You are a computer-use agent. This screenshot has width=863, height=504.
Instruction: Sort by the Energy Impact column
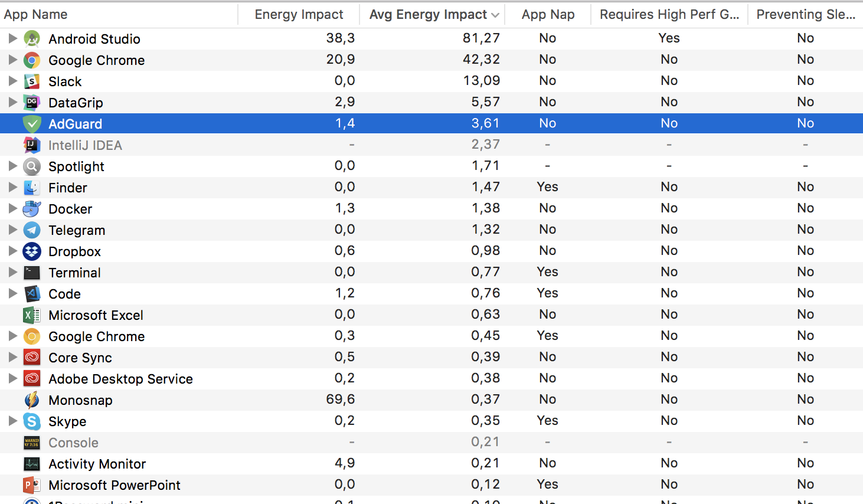(x=299, y=15)
